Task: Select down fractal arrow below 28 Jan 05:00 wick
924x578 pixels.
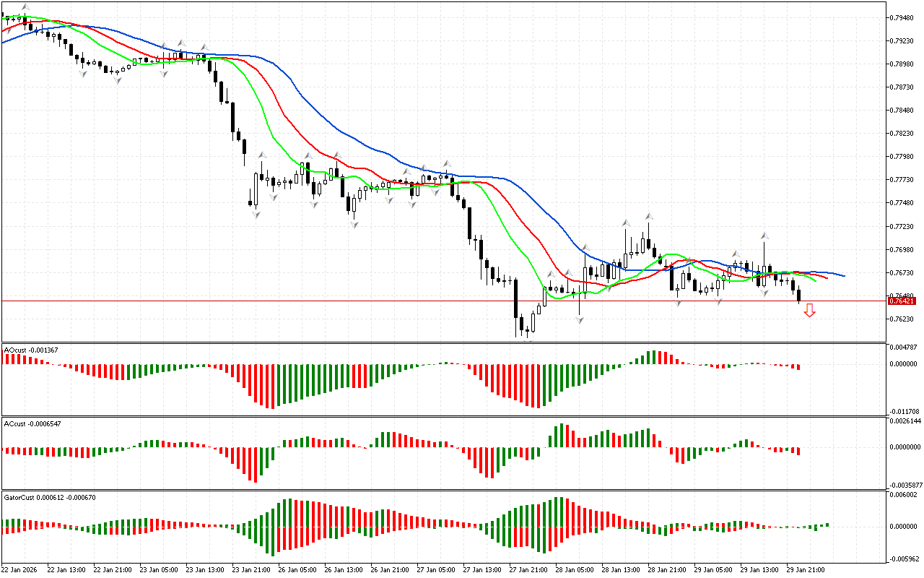Action: pyautogui.click(x=580, y=319)
